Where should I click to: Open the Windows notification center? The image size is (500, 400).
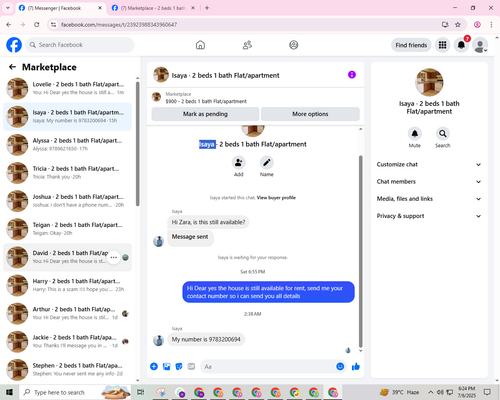[x=487, y=392]
